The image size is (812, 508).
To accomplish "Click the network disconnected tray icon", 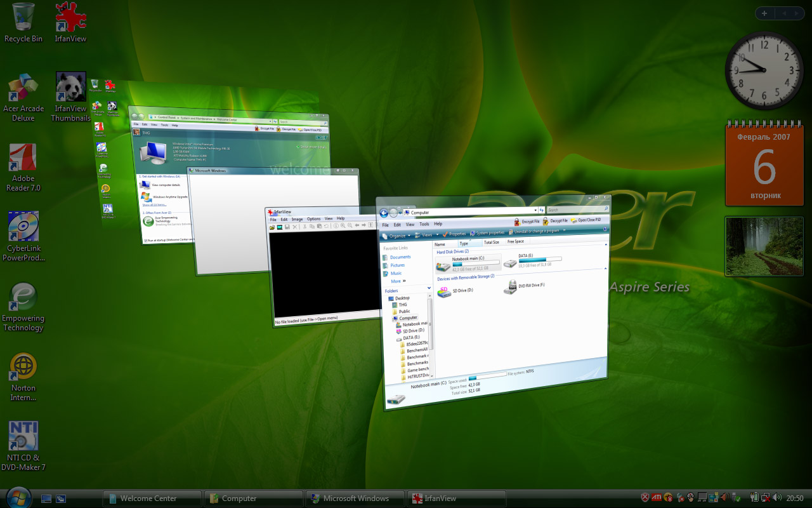I will tap(766, 498).
